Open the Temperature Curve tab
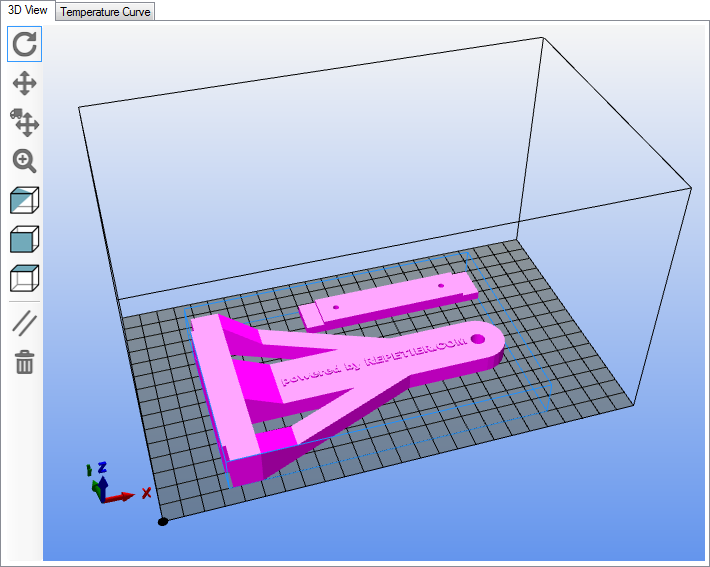The image size is (710, 567). (105, 12)
